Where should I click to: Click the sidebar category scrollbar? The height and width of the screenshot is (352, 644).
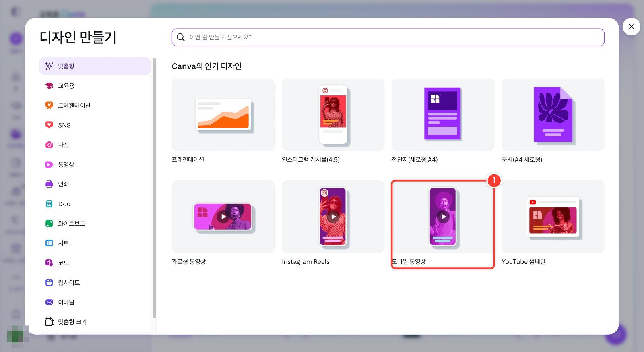pos(154,188)
